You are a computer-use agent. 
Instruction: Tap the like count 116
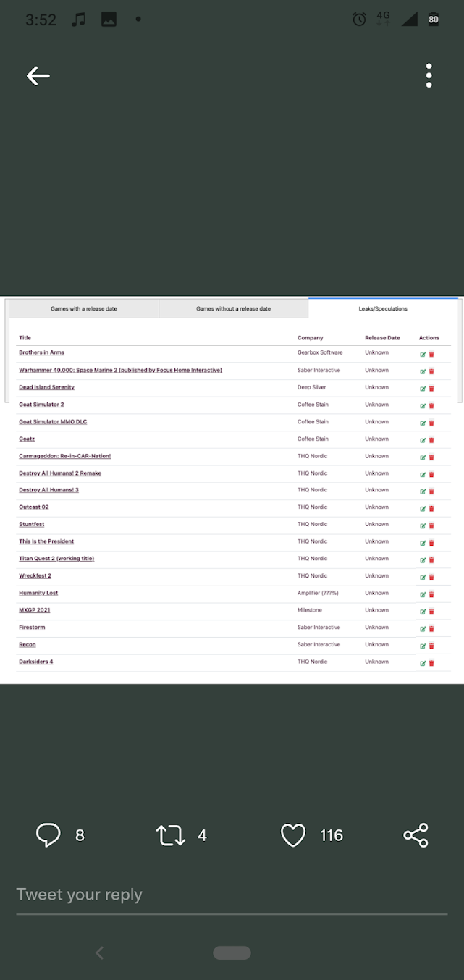pyautogui.click(x=332, y=835)
